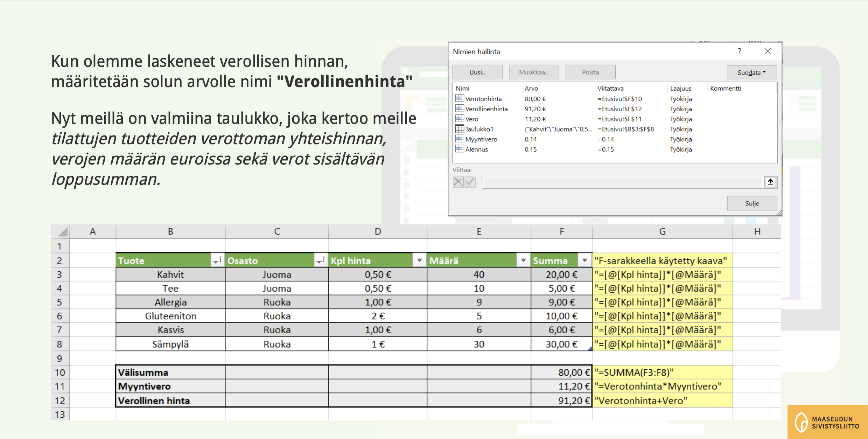Select row 10 header
This screenshot has width=868, height=439.
(60, 372)
